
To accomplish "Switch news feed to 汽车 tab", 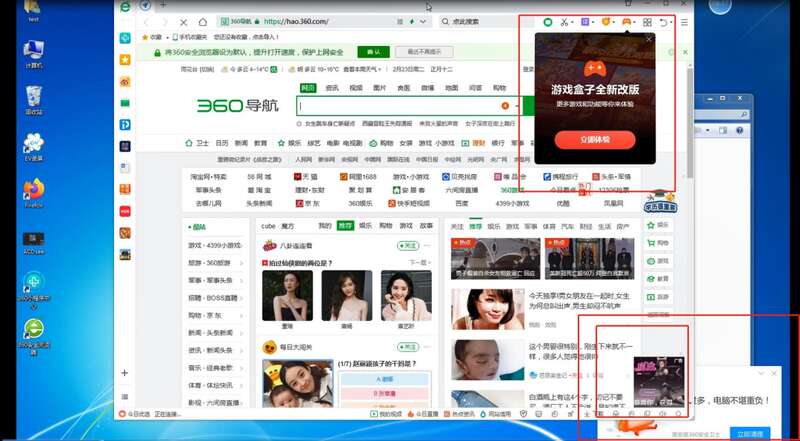I will tap(567, 226).
